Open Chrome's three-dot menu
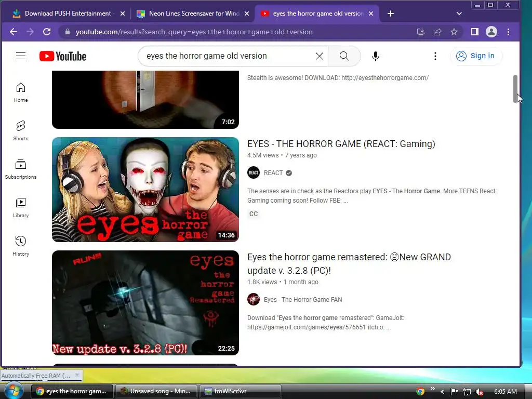 click(508, 32)
